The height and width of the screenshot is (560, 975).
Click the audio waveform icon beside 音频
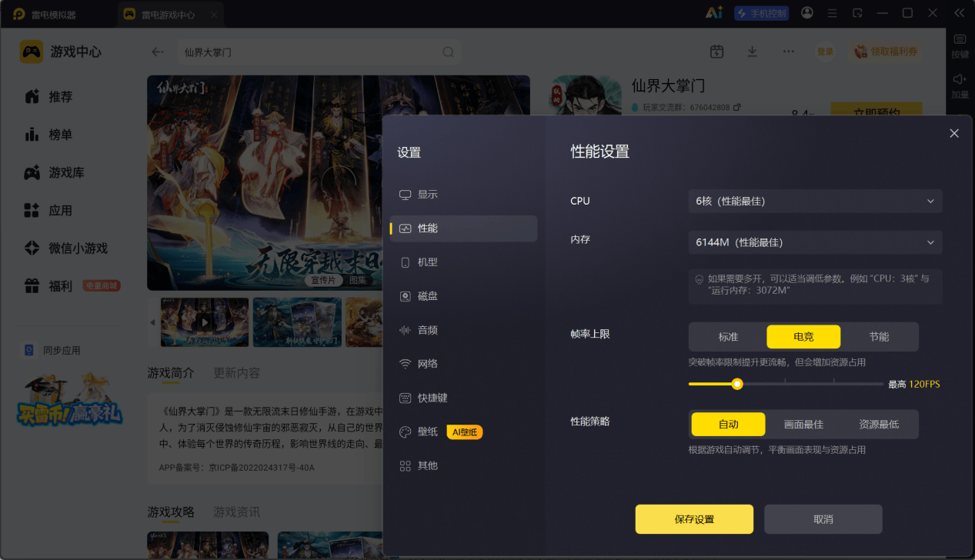click(x=406, y=330)
